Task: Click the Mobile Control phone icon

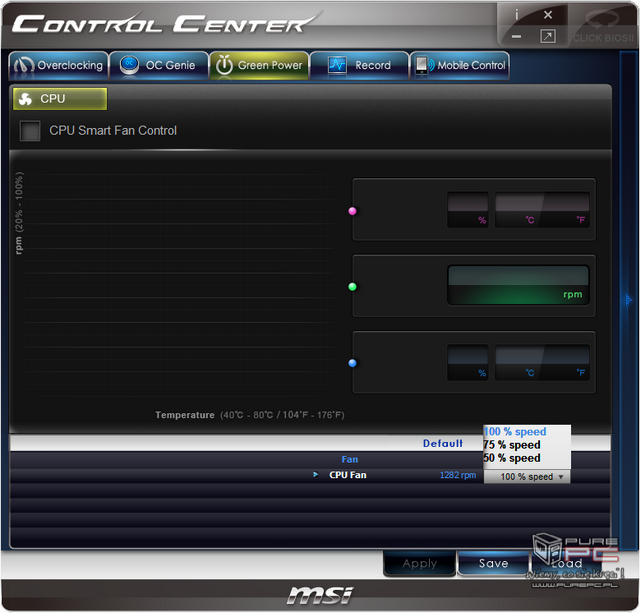Action: (x=424, y=65)
